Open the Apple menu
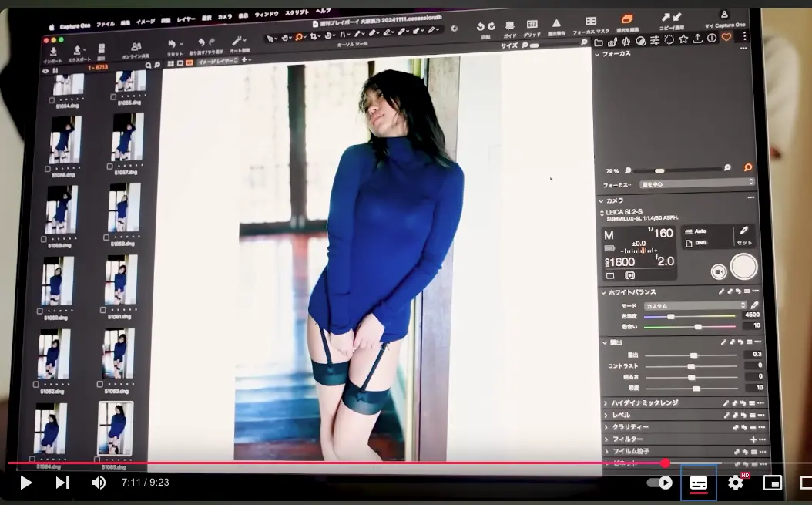 pos(52,28)
